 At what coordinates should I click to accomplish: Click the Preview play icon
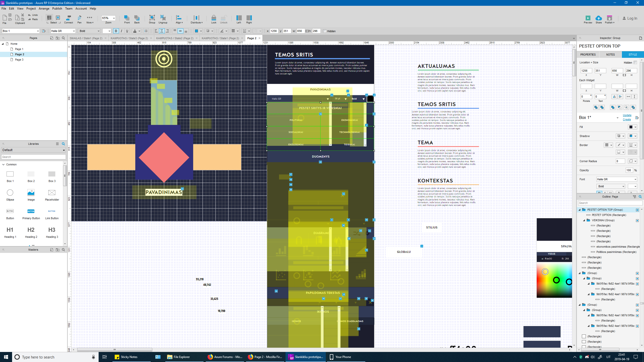(x=588, y=18)
